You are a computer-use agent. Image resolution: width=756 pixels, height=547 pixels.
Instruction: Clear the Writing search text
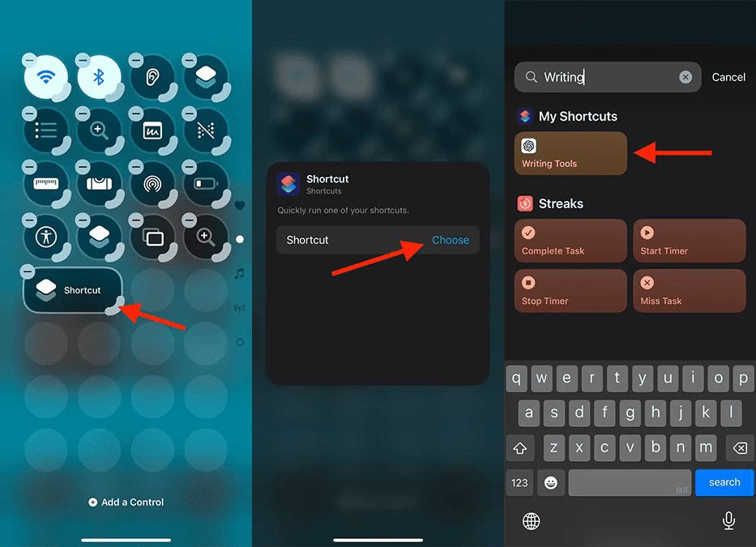686,77
